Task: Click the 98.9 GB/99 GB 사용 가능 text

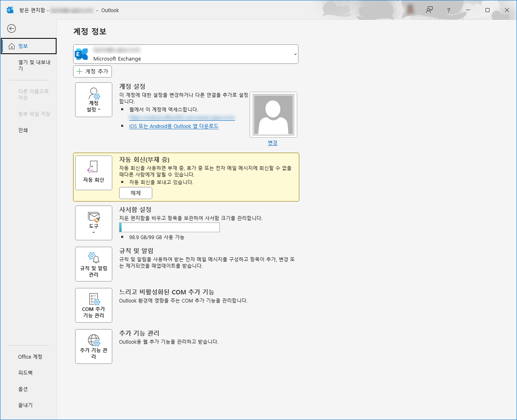Action: pyautogui.click(x=157, y=237)
